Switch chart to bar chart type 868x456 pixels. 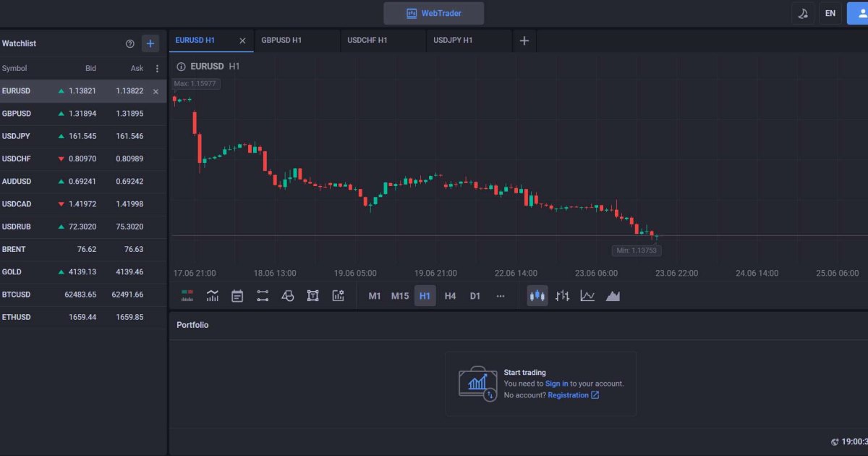pos(563,296)
